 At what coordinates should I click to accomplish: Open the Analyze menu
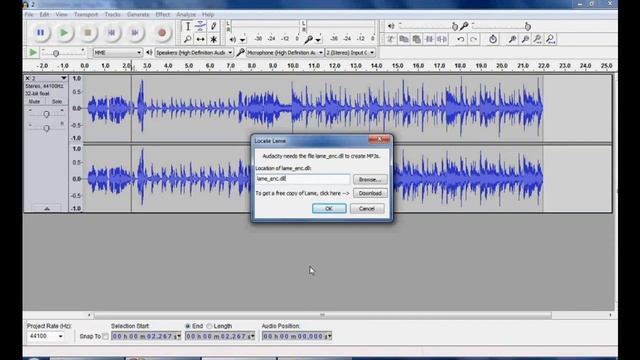pyautogui.click(x=186, y=14)
